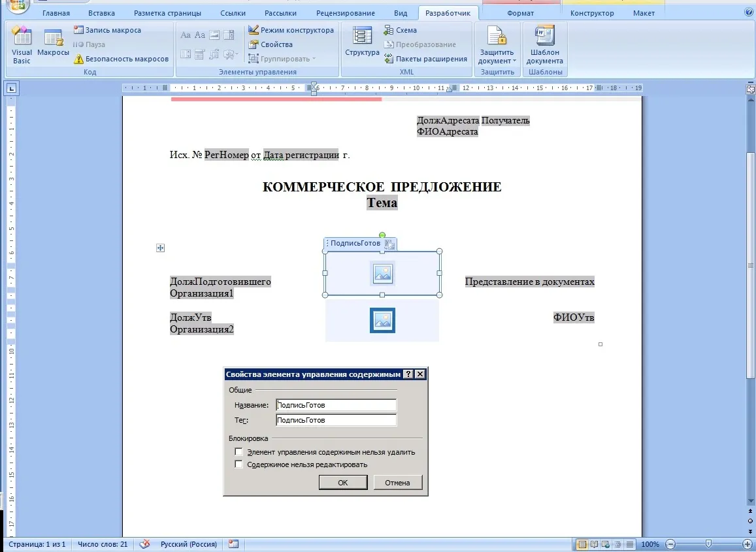Open the Visual Basic editor
Viewport: 756px width, 552px height.
click(x=21, y=45)
